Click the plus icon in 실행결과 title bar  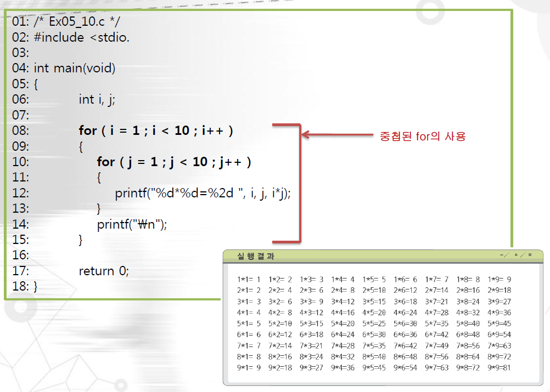[x=516, y=255]
